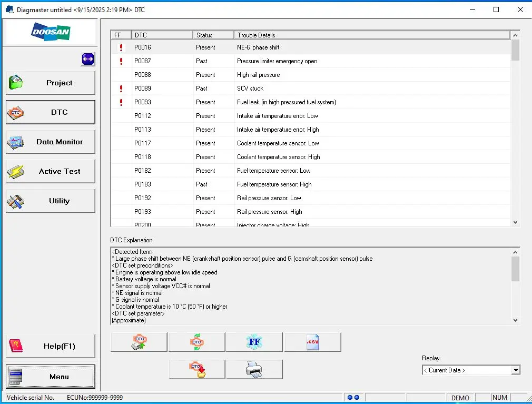Click the printer icon button
Viewport: 532px width, 404px height.
254,369
